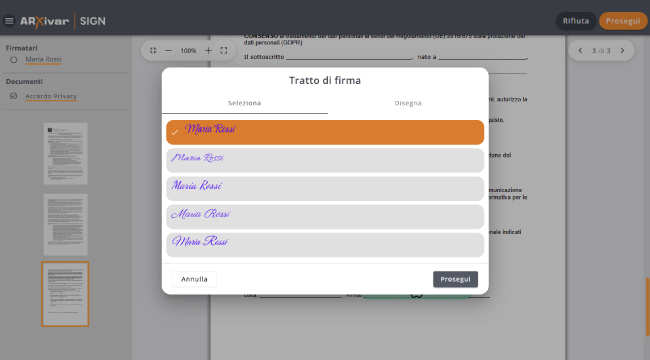
Task: Open the first page thumbnail
Action: [65, 153]
